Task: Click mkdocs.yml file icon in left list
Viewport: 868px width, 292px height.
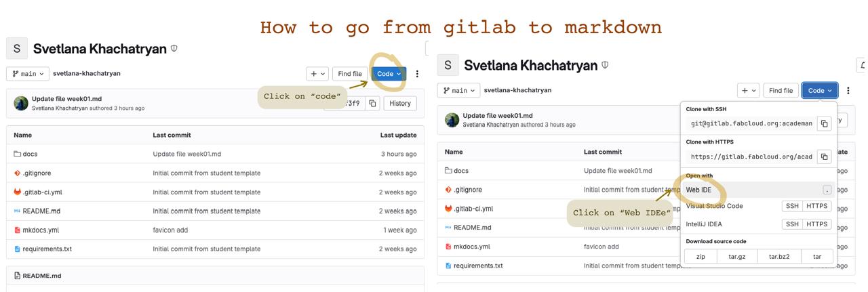Action: coord(17,230)
